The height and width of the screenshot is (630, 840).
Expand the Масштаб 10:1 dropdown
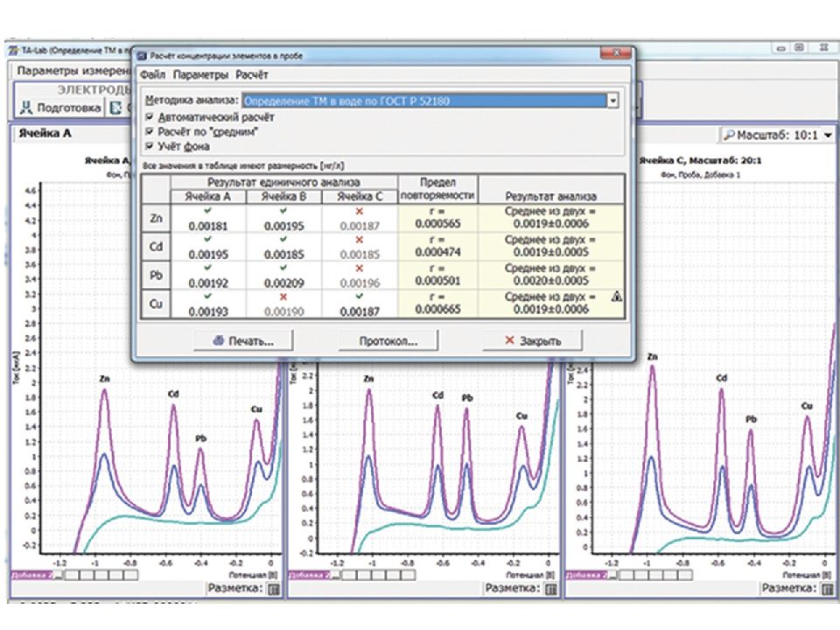pyautogui.click(x=829, y=136)
